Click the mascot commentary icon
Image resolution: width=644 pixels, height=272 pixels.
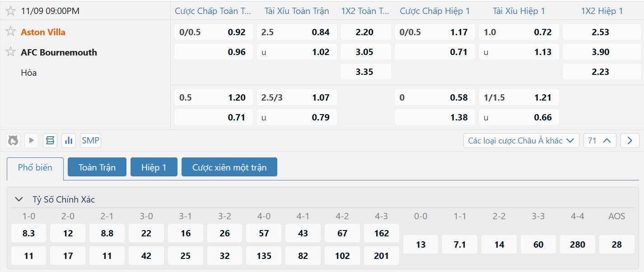tap(13, 140)
